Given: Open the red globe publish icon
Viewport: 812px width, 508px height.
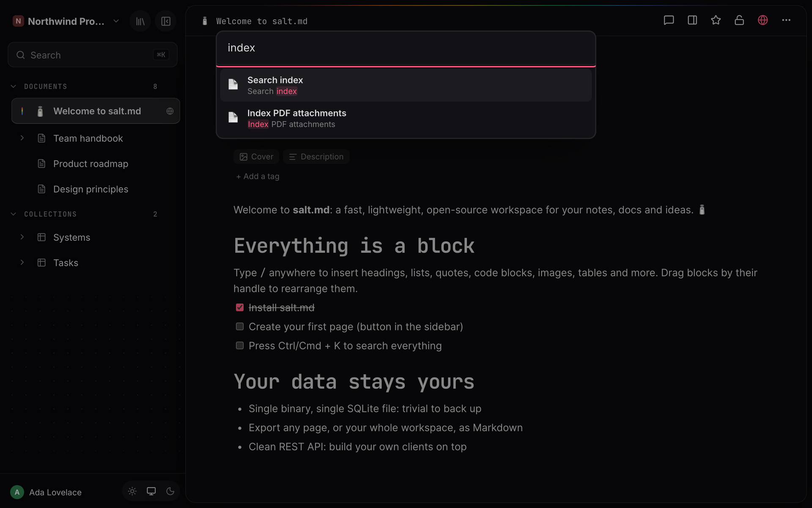Looking at the screenshot, I should tap(763, 20).
